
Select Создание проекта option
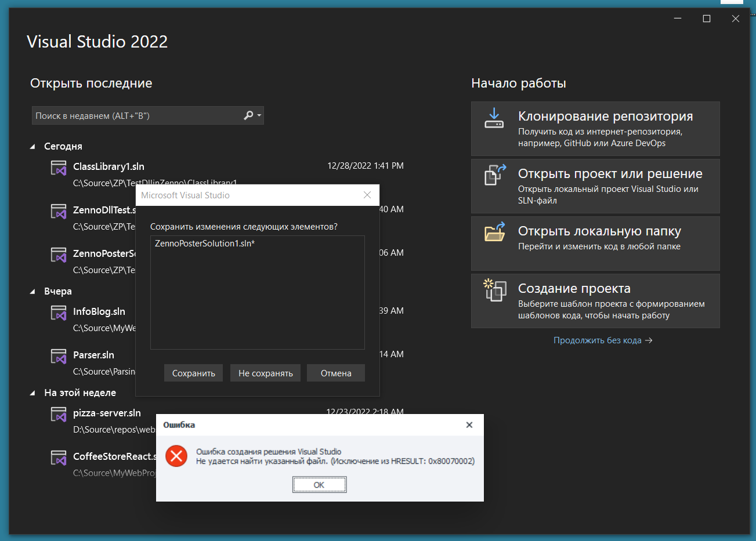595,301
